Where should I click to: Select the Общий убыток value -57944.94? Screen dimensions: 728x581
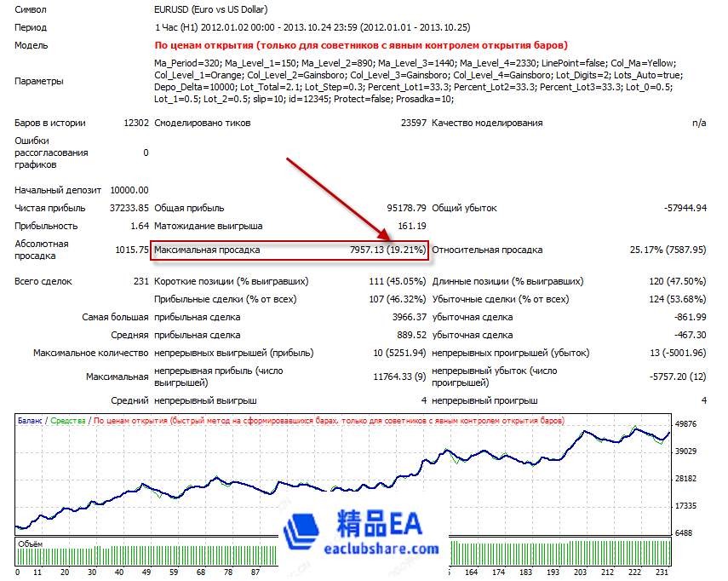pos(685,208)
